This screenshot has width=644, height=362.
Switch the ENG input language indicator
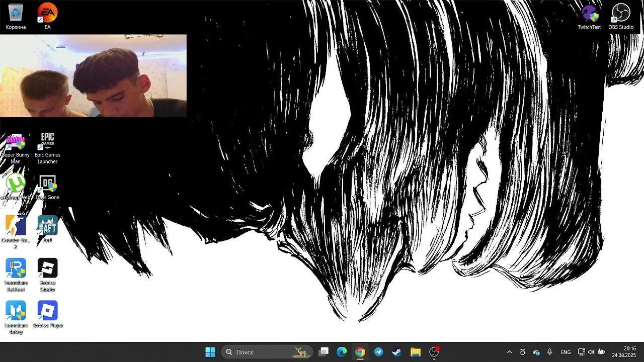566,352
